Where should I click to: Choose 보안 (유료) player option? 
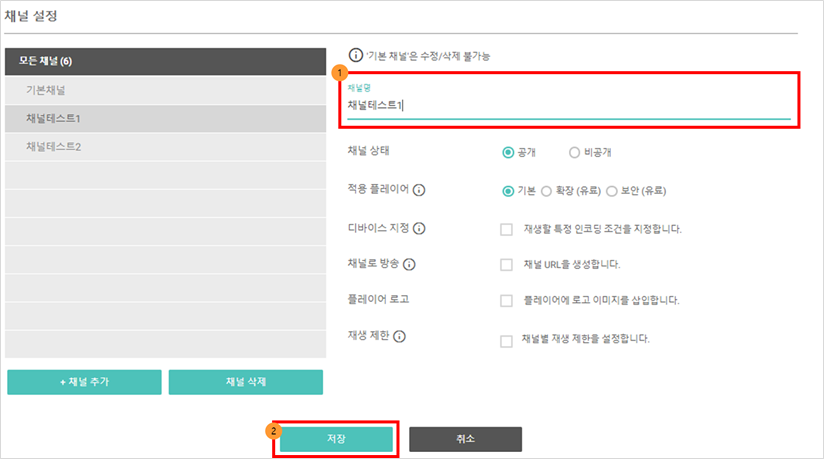coord(612,191)
